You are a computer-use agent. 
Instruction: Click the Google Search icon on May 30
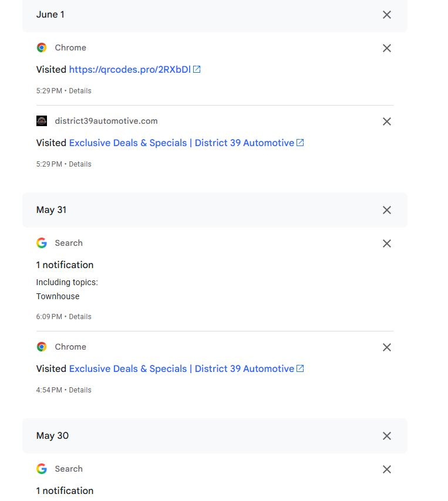tap(42, 469)
